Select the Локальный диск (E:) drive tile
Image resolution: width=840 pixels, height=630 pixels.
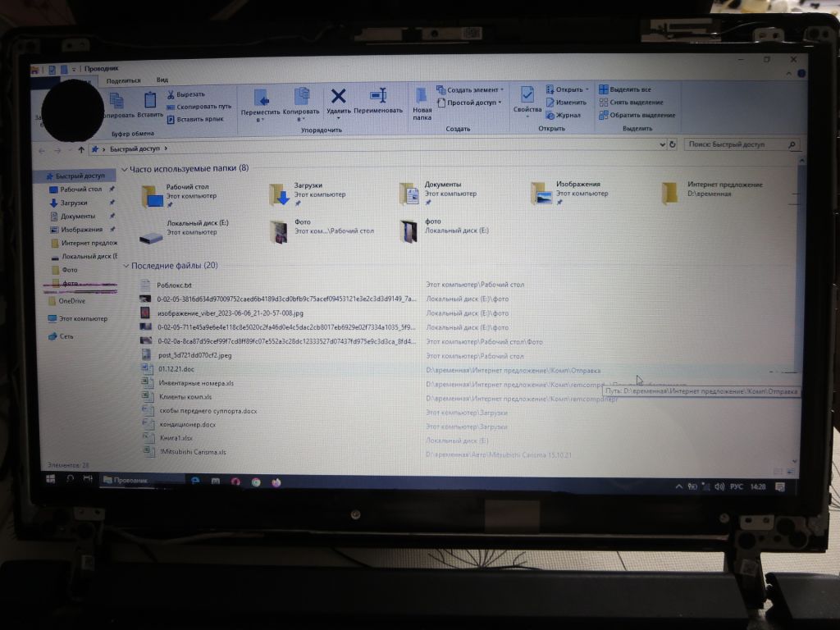coord(185,231)
